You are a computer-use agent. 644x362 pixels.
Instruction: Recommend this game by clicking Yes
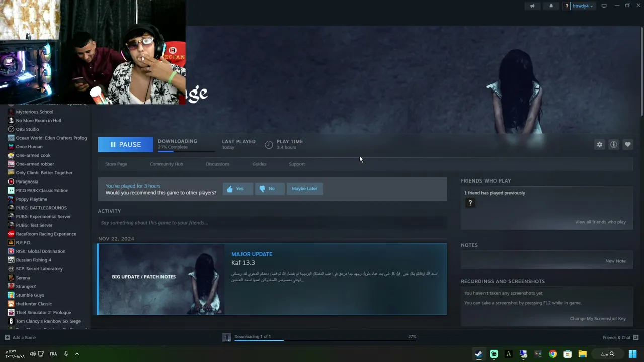(x=238, y=189)
